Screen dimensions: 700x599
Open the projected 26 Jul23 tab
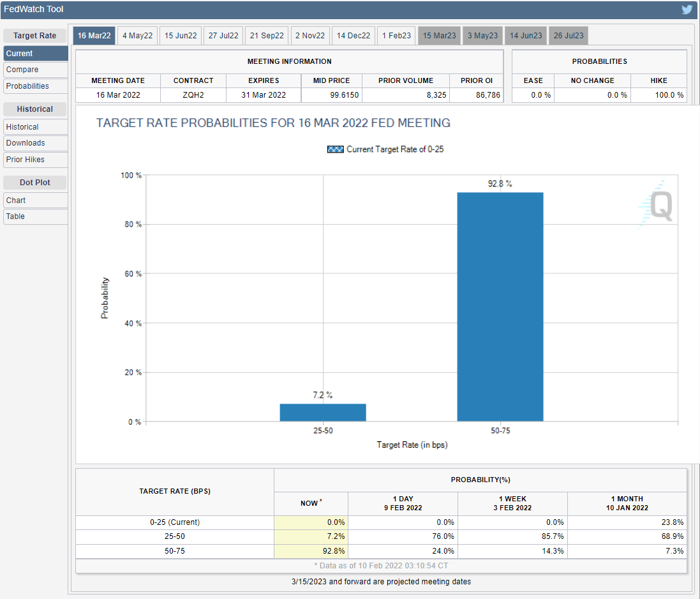click(x=570, y=36)
